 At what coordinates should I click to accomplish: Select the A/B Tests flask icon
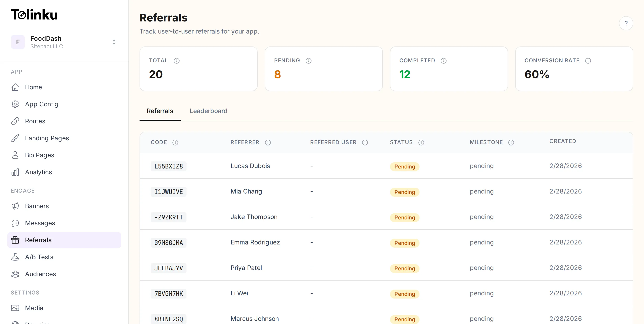15,257
